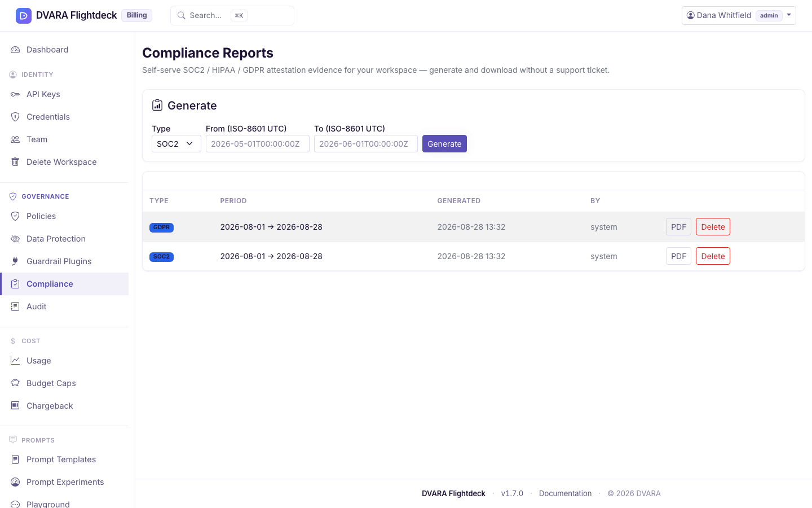Click the GDPR type badge
Screen dimensions: 812x508
(x=161, y=227)
